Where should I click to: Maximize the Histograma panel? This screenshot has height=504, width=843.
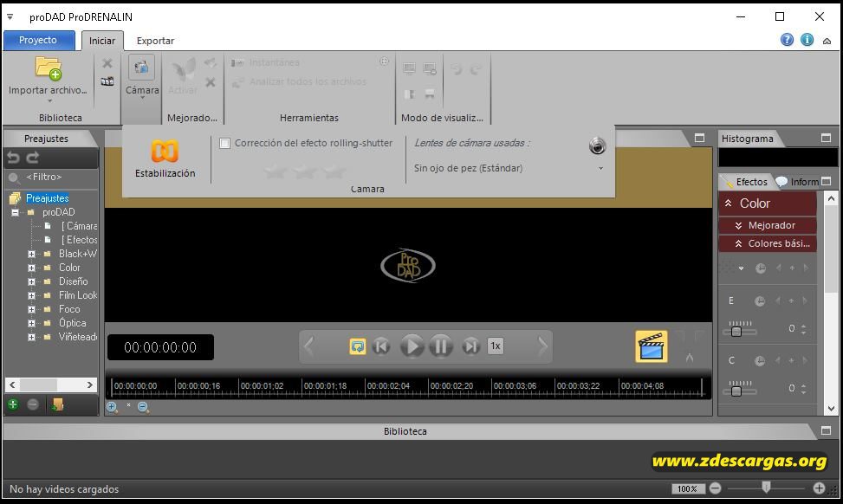(x=827, y=138)
